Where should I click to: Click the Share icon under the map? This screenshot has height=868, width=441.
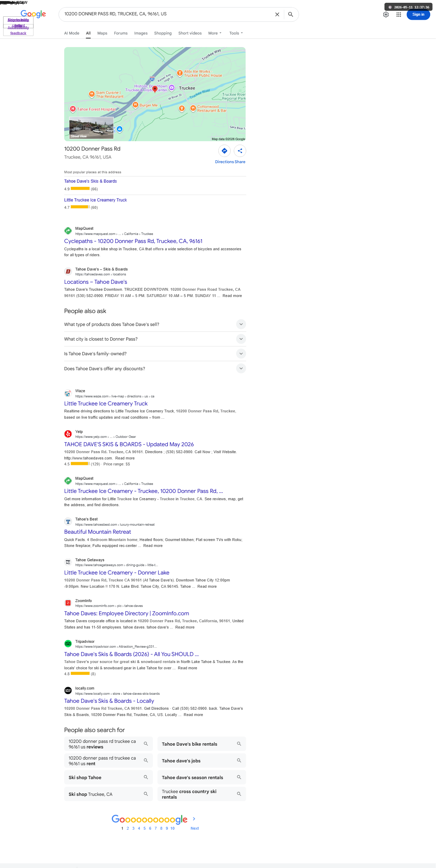click(240, 151)
